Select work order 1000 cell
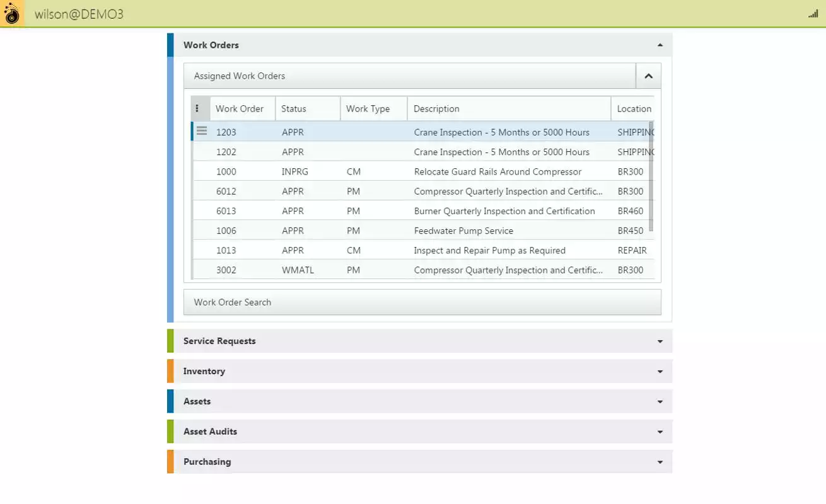This screenshot has width=826, height=504. [x=226, y=171]
